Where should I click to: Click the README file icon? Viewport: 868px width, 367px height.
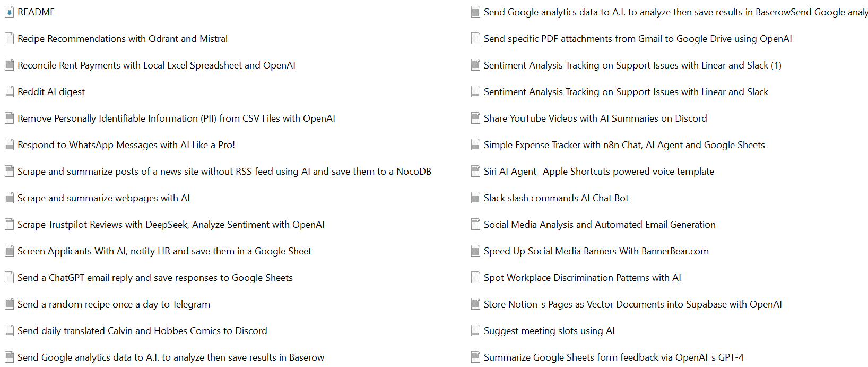(9, 12)
